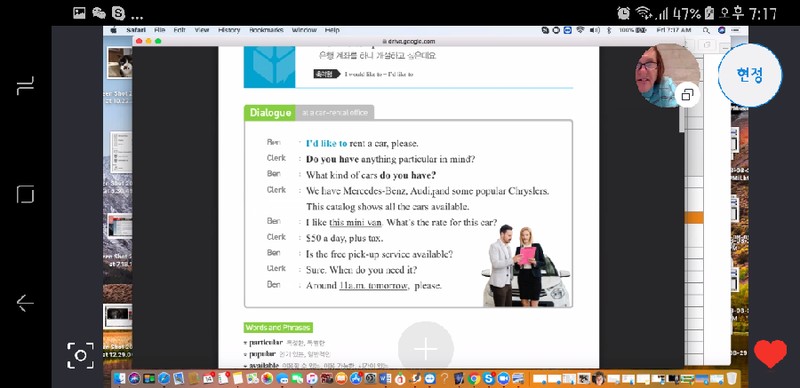This screenshot has width=800, height=388.
Task: Tap the switch view icon on video
Action: tap(687, 94)
